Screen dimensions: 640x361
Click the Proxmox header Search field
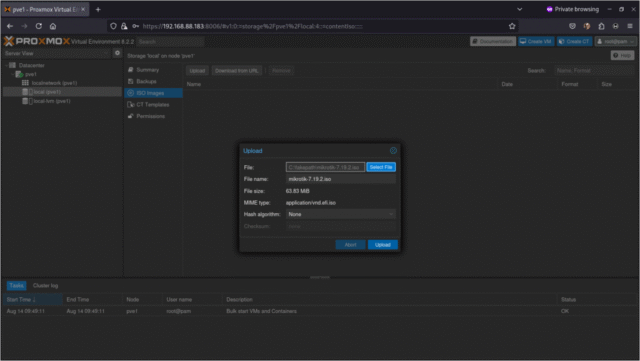(x=170, y=42)
